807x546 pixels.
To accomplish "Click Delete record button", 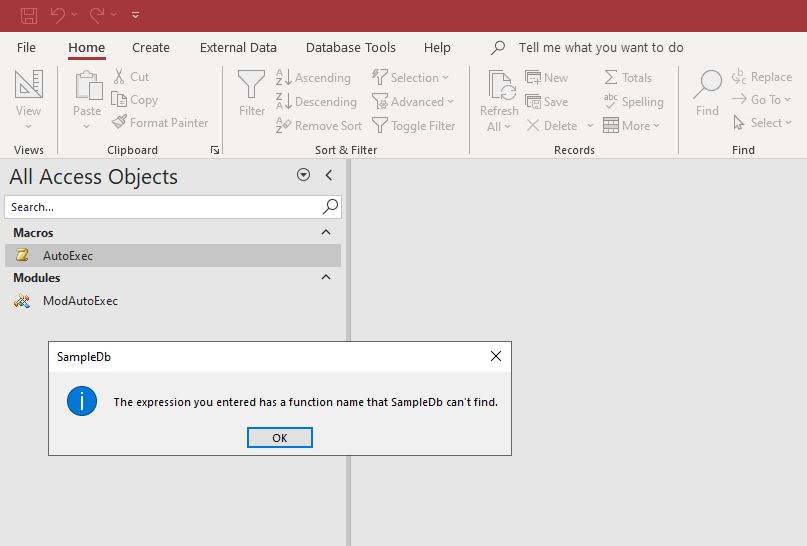I will click(552, 126).
